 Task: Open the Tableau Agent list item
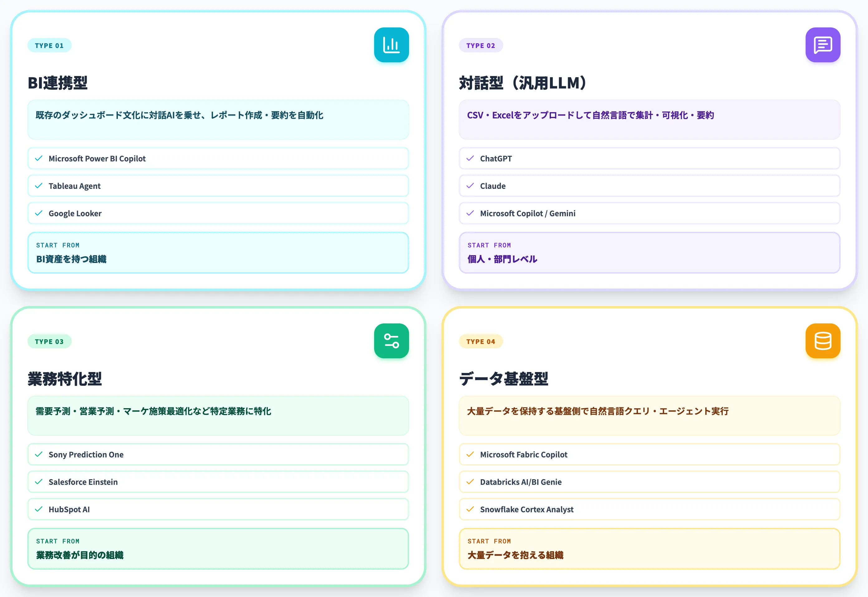pos(218,186)
